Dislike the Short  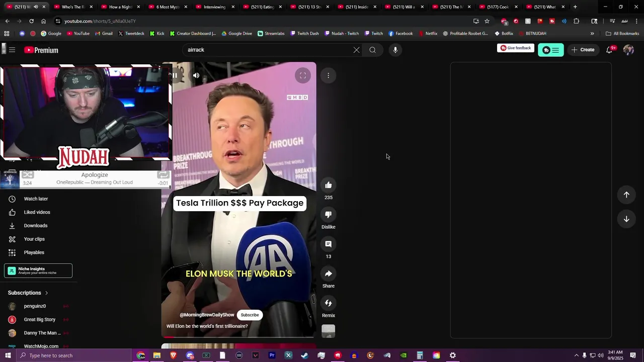point(328,215)
